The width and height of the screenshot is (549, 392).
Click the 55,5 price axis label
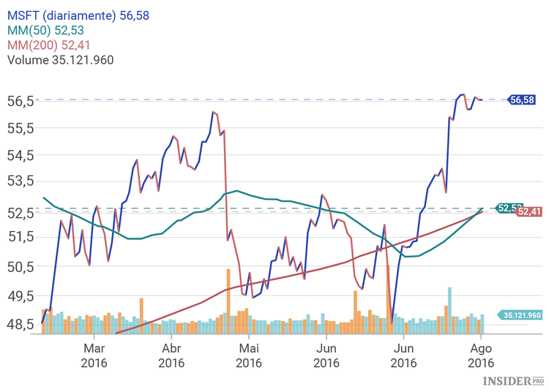coord(20,128)
